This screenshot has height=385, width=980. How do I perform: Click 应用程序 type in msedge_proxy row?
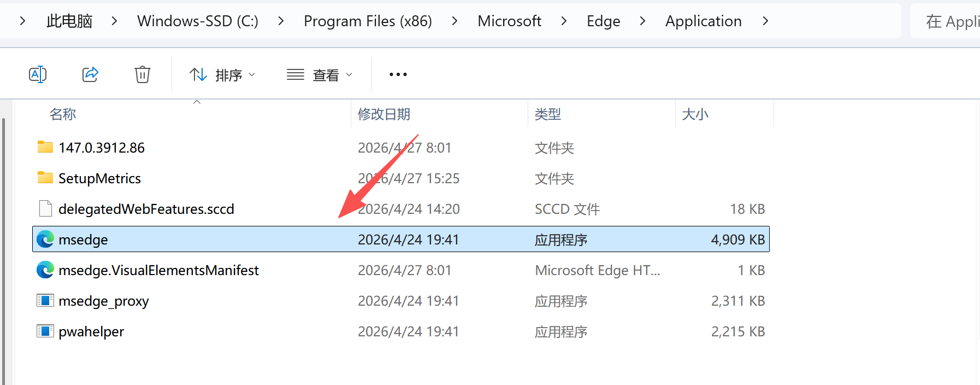pos(561,301)
